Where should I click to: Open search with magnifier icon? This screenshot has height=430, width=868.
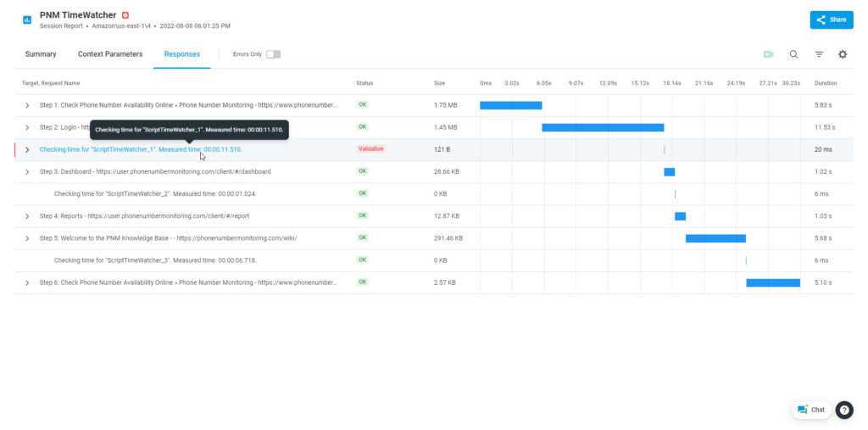pos(793,54)
